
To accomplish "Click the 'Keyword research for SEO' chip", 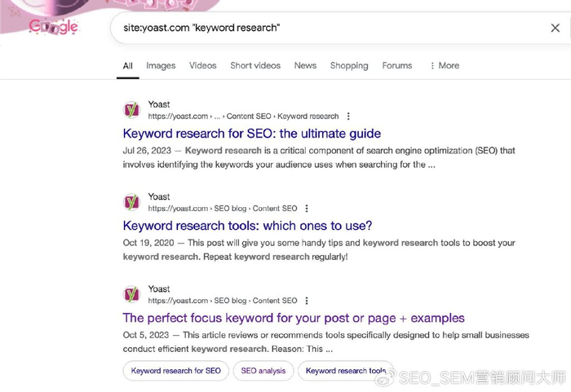I will tap(176, 371).
